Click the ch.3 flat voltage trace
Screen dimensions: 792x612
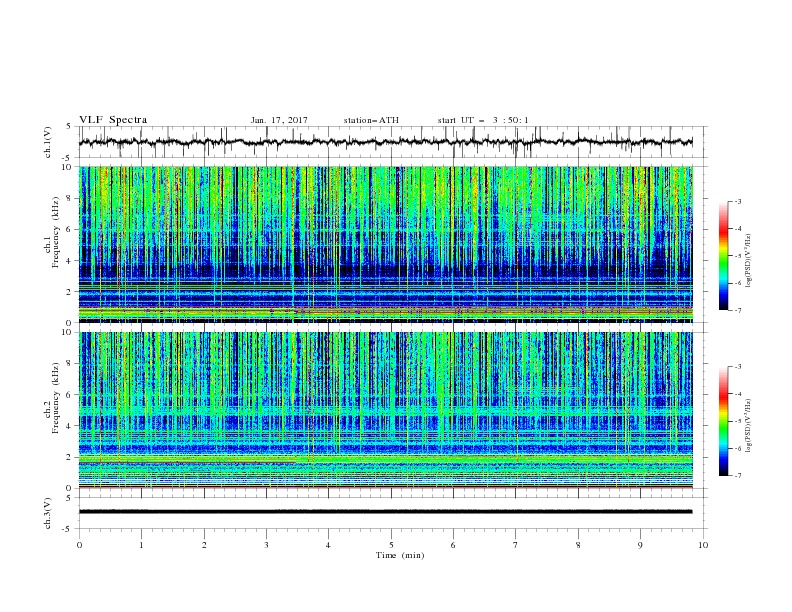(385, 512)
